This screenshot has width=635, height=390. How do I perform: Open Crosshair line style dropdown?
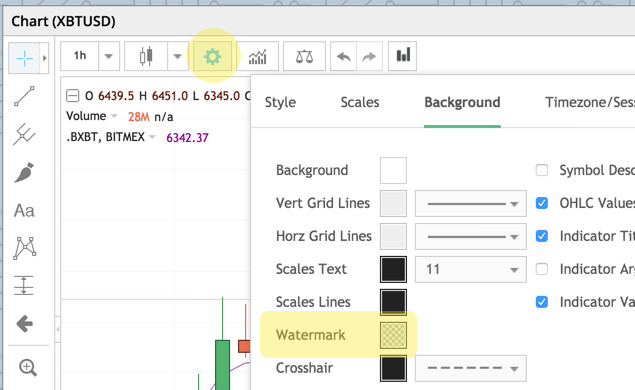(x=471, y=368)
